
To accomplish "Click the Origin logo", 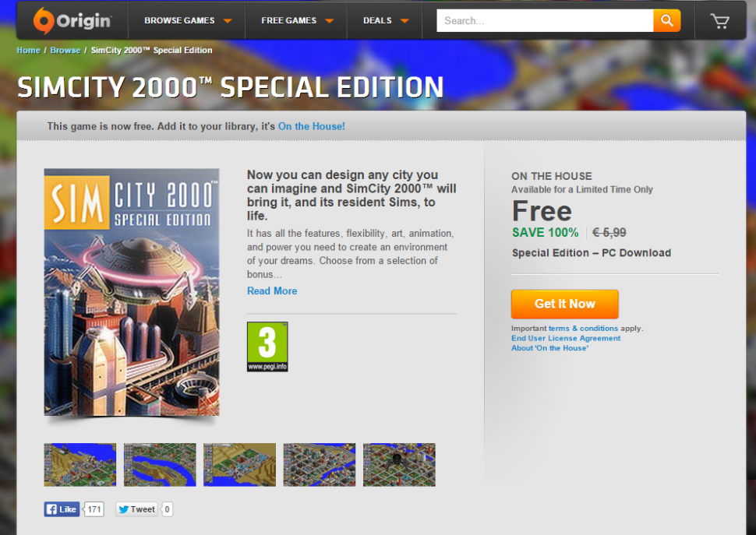I will tap(72, 21).
